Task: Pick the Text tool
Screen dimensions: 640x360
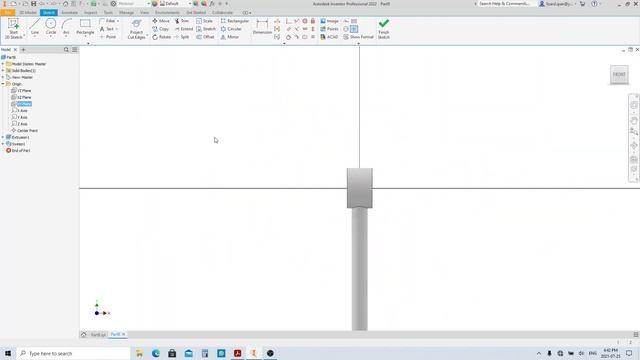Action: pos(107,29)
